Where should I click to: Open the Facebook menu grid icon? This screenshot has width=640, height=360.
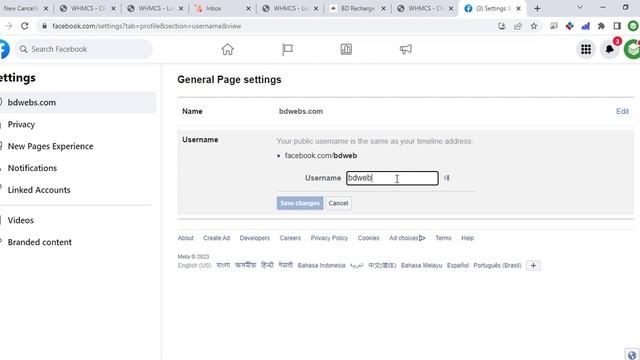click(586, 49)
